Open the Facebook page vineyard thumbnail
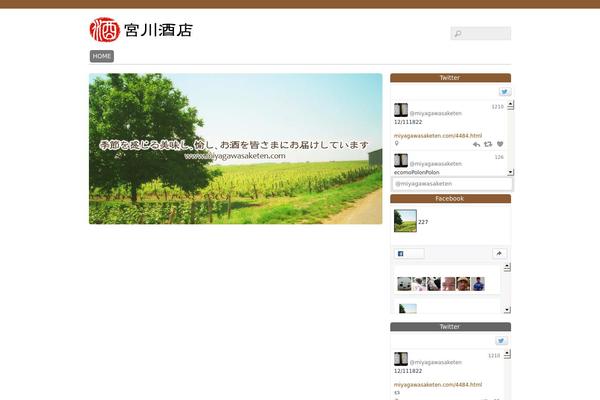This screenshot has width=600, height=400. (405, 220)
